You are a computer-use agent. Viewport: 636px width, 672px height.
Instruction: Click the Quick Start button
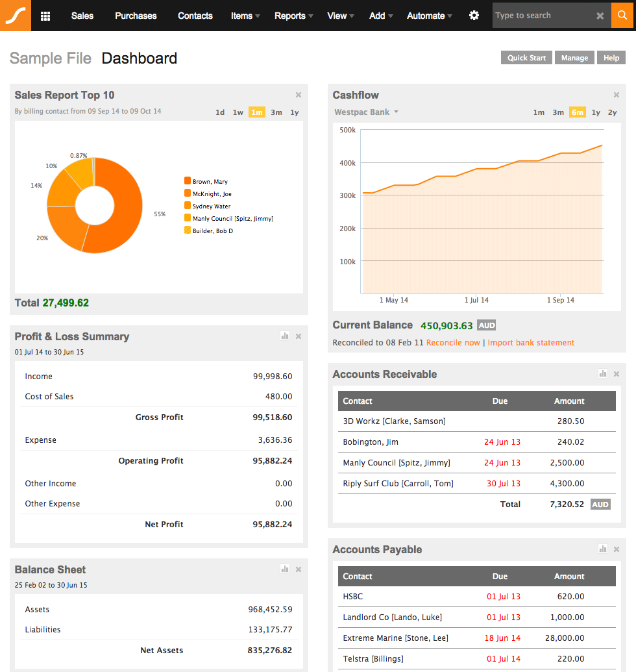(526, 58)
